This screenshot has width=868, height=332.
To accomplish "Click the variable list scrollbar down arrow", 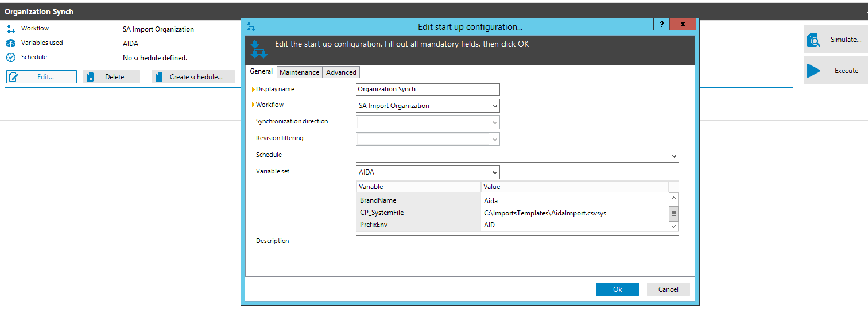I will [674, 227].
